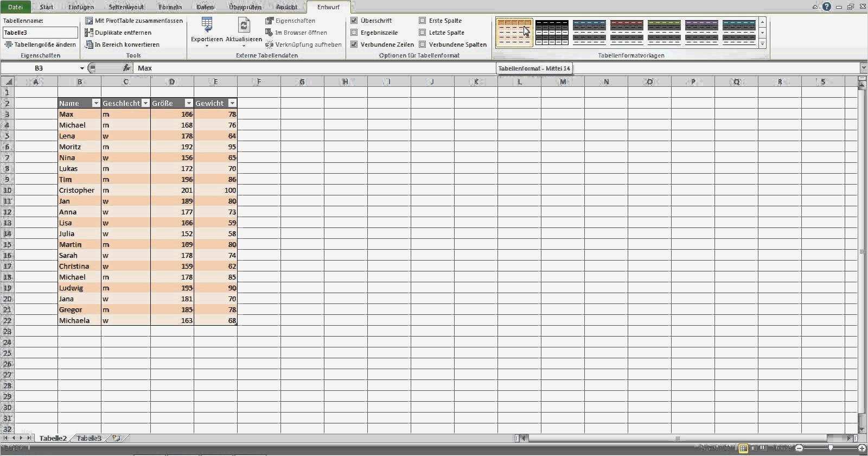The height and width of the screenshot is (456, 868).
Task: Click the insert new worksheet tab icon
Action: [116, 438]
